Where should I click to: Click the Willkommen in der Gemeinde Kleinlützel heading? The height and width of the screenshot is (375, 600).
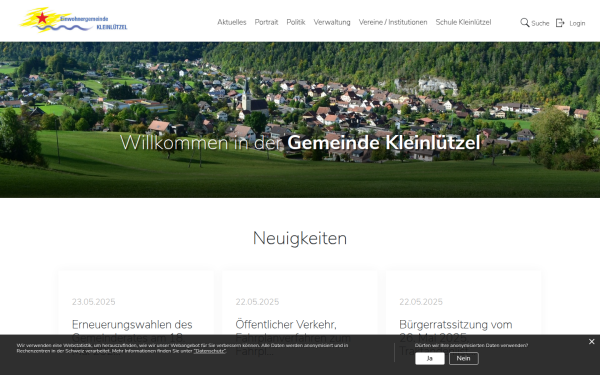(x=300, y=143)
